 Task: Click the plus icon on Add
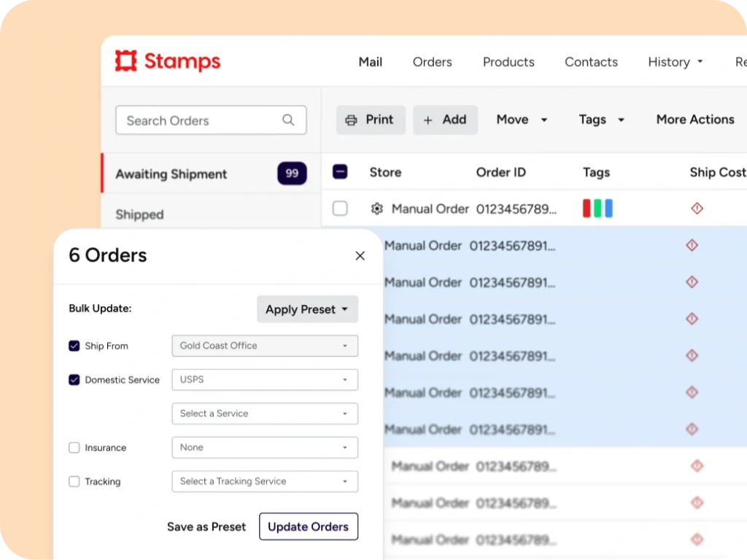[427, 120]
